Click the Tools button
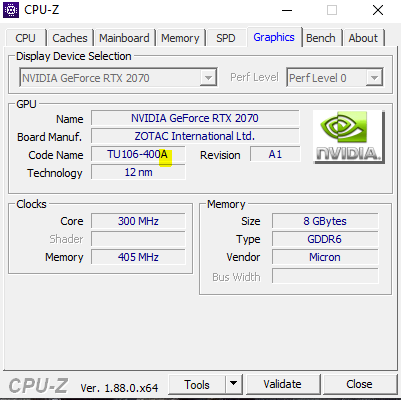The image size is (401, 400). pos(197,384)
